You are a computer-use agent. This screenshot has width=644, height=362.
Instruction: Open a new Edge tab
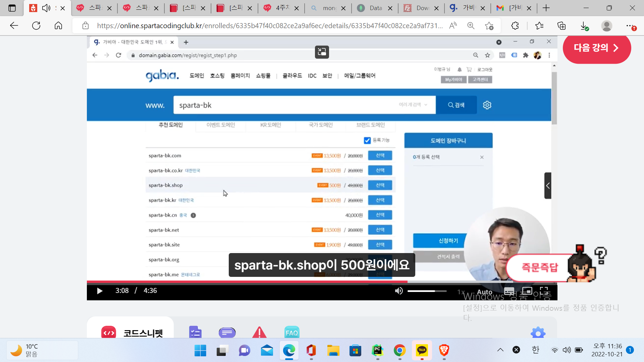(546, 8)
